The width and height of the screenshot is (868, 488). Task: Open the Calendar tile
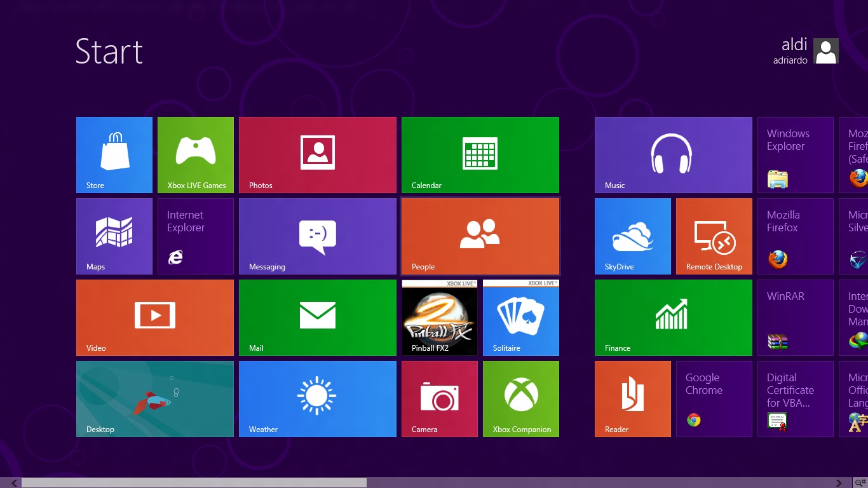[x=480, y=154]
